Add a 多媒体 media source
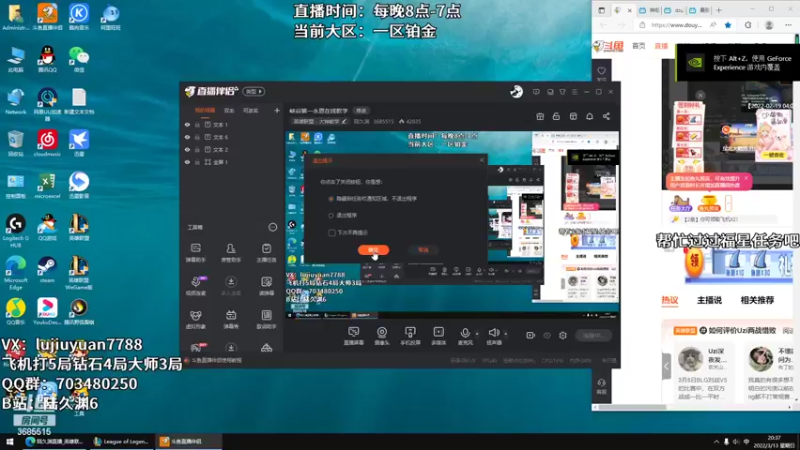Image resolution: width=800 pixels, height=450 pixels. (x=438, y=336)
